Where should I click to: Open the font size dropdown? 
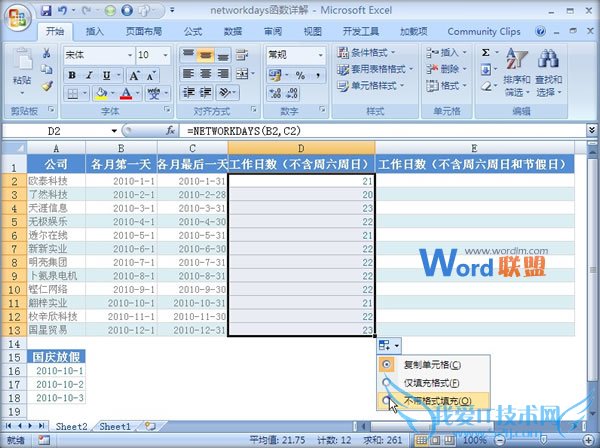(x=165, y=55)
